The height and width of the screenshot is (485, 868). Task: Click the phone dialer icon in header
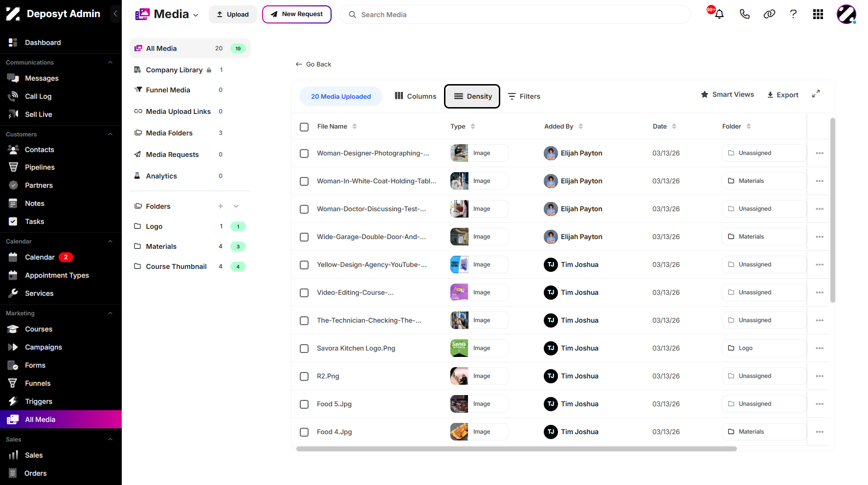[x=745, y=14]
